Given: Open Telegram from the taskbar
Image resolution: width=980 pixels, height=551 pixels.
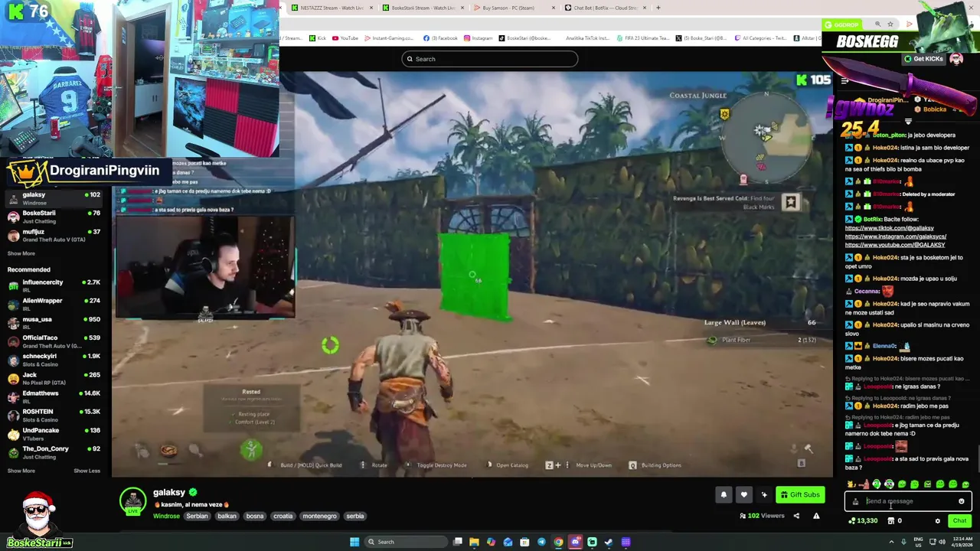Looking at the screenshot, I should (x=541, y=542).
